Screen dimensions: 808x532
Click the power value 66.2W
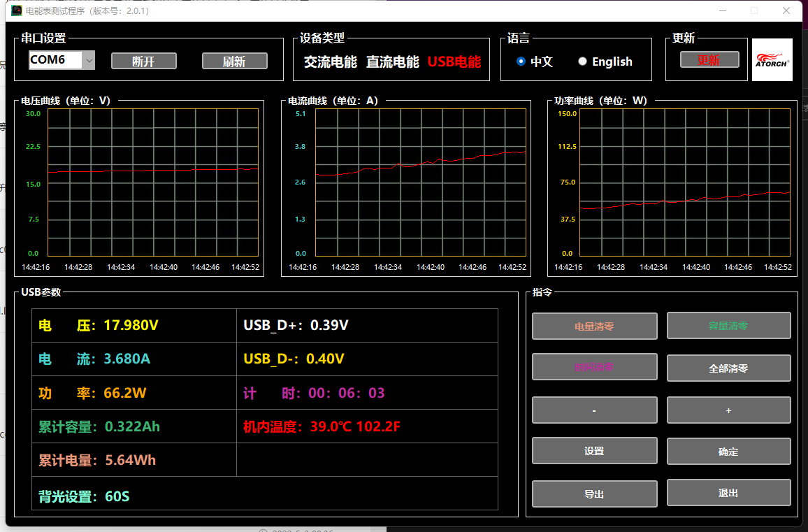pos(124,393)
